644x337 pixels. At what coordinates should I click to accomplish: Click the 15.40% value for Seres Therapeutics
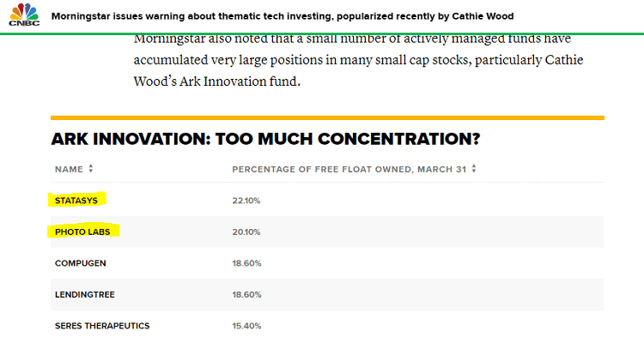click(246, 326)
